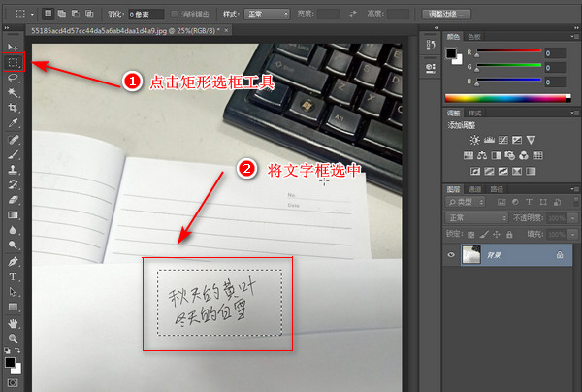Open the Color panel options menu

click(575, 36)
